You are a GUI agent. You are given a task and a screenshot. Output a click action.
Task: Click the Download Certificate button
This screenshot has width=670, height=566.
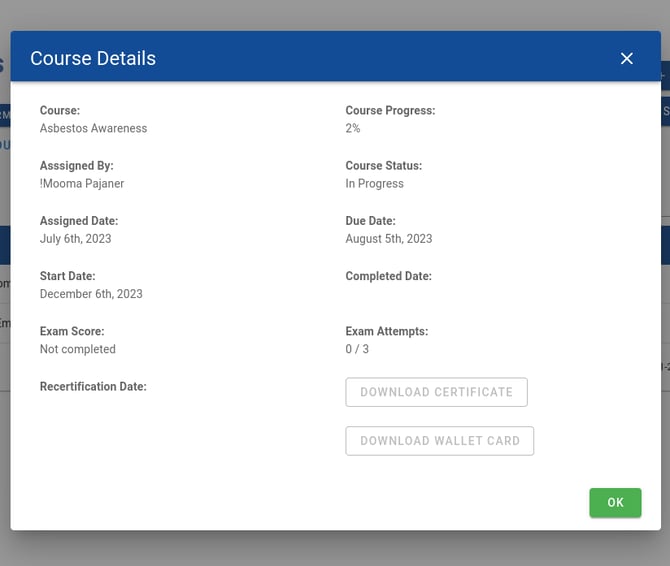436,392
